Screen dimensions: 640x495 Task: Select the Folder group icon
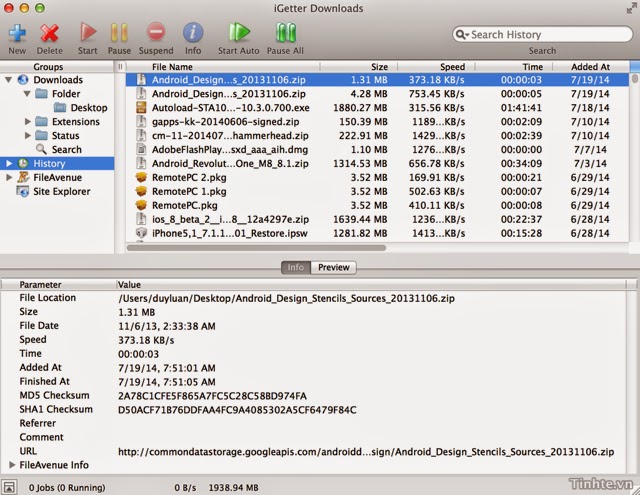tap(41, 93)
